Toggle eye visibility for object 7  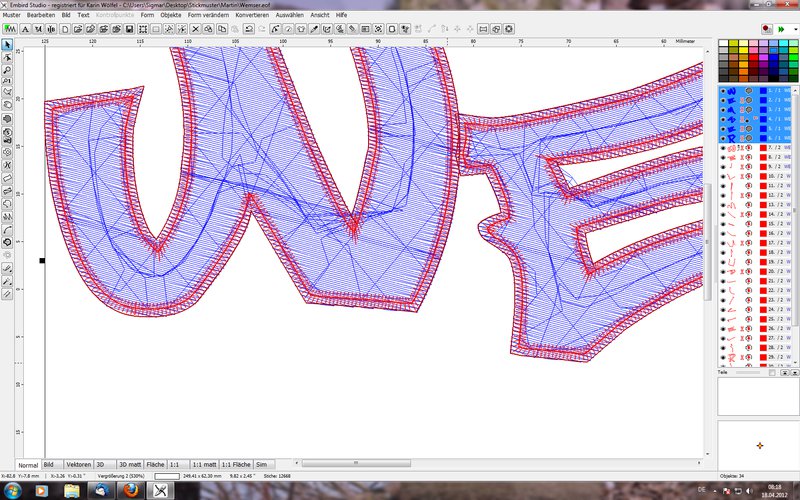(x=722, y=148)
